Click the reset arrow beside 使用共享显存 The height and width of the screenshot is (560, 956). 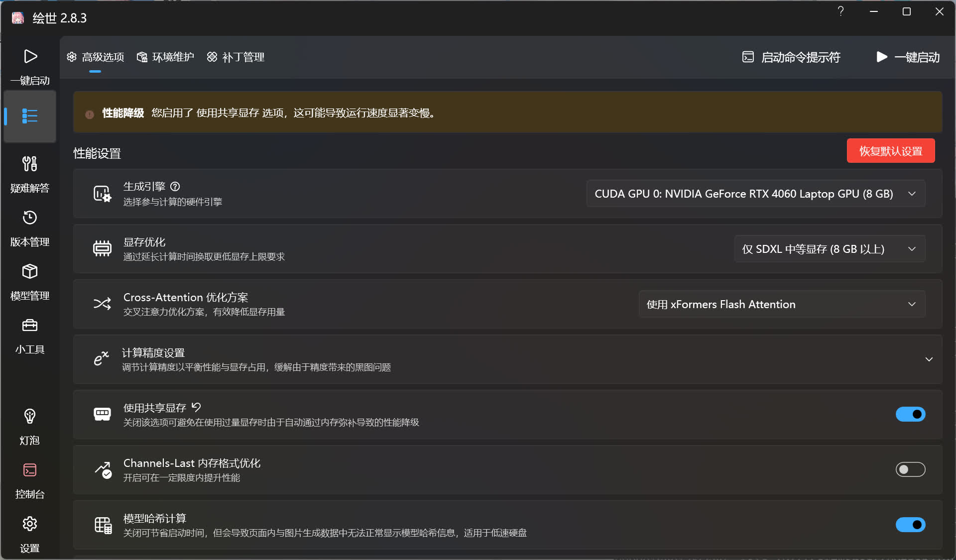196,408
